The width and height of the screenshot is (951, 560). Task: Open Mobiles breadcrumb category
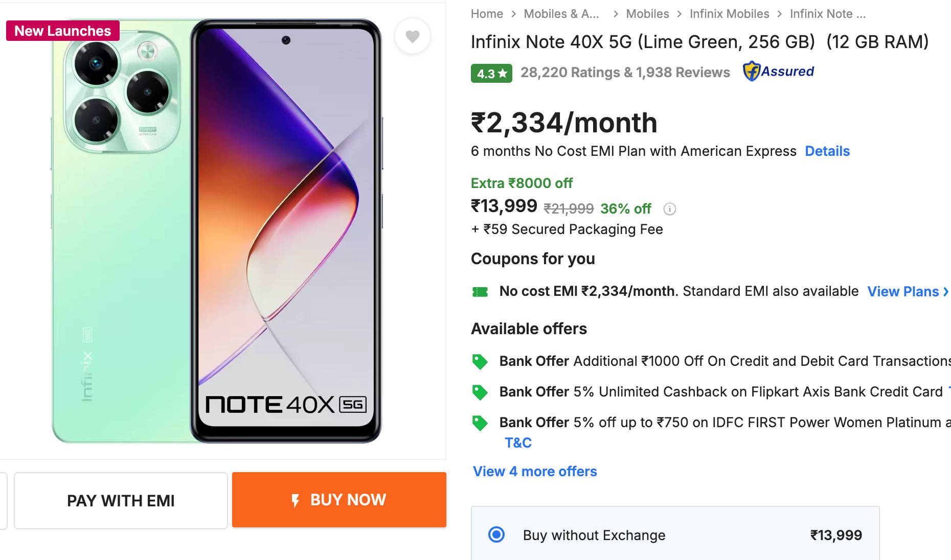[x=647, y=14]
